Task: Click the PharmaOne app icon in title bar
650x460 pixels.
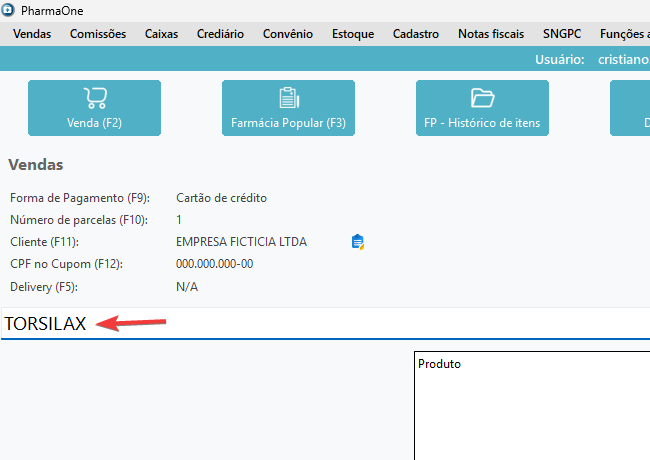Action: 7,10
